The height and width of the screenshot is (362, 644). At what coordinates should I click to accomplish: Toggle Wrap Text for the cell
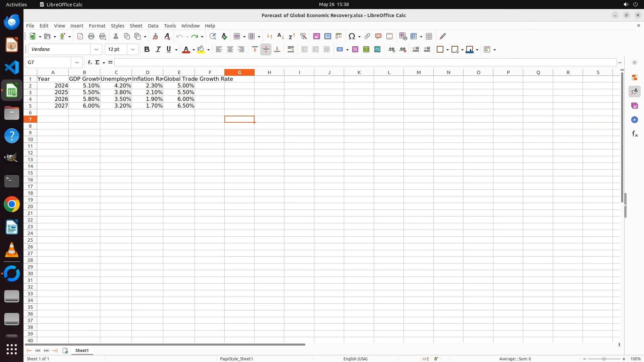click(x=291, y=50)
